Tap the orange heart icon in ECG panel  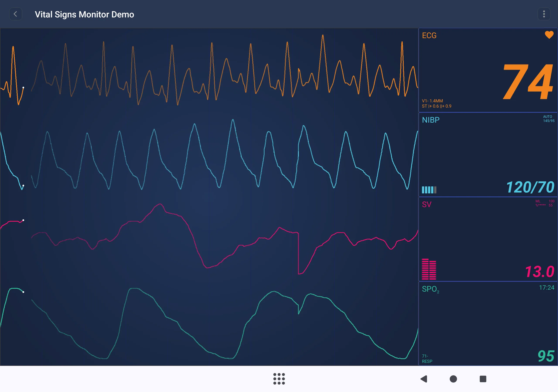click(549, 35)
